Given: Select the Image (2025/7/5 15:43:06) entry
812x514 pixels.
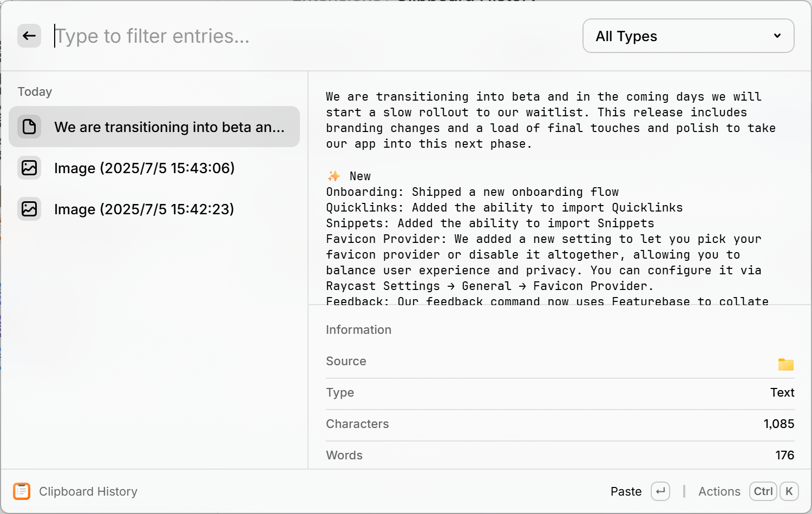Looking at the screenshot, I should point(154,168).
